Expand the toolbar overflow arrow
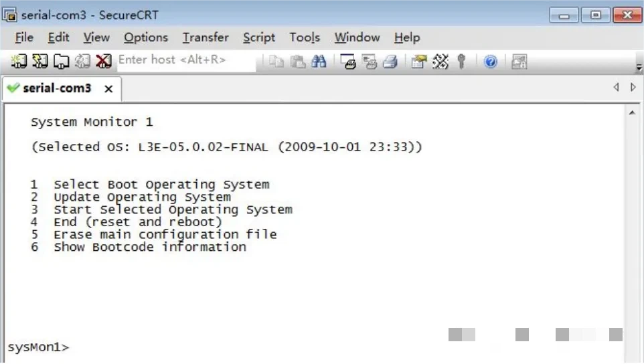The height and width of the screenshot is (364, 644). point(639,68)
